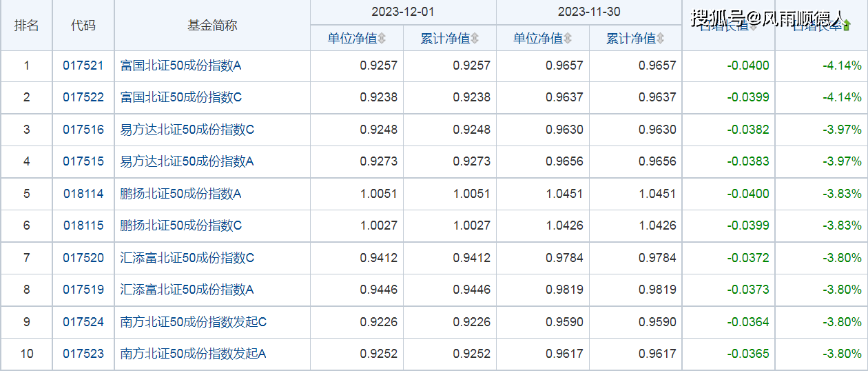Open 易方达北证50成份指数A fund link

point(187,161)
